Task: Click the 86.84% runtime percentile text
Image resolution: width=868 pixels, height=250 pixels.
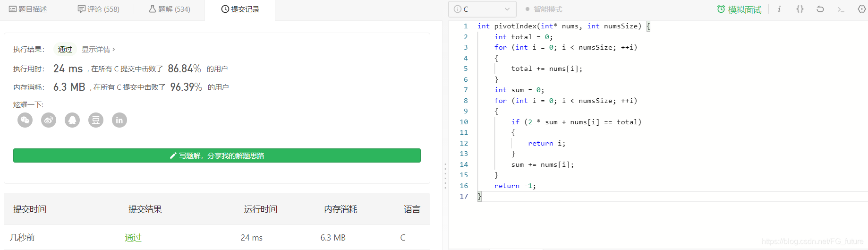Action: 185,69
